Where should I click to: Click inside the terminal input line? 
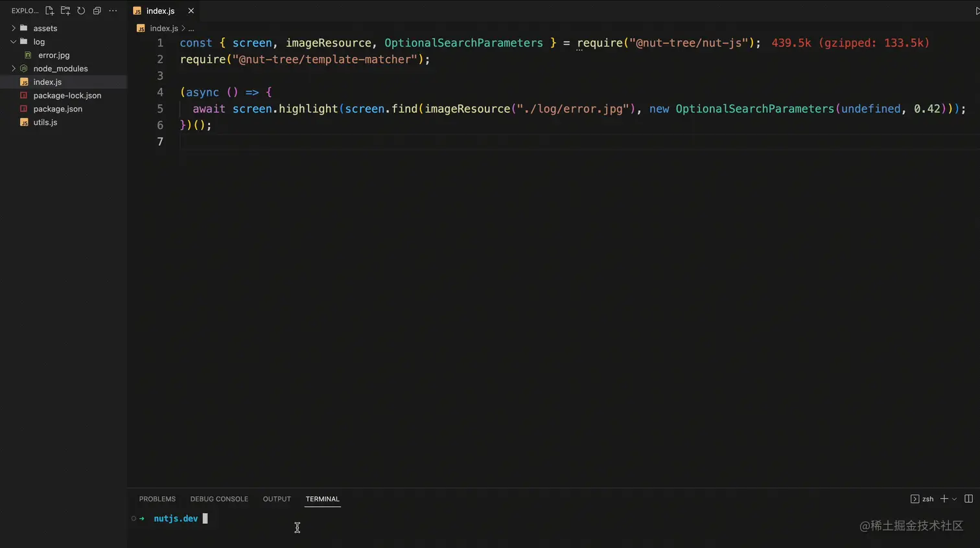tap(259, 518)
